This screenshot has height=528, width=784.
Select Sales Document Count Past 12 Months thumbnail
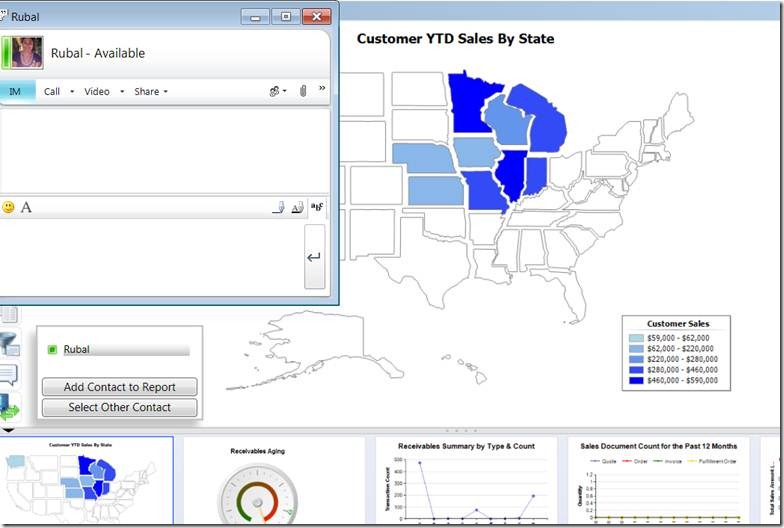tap(658, 480)
